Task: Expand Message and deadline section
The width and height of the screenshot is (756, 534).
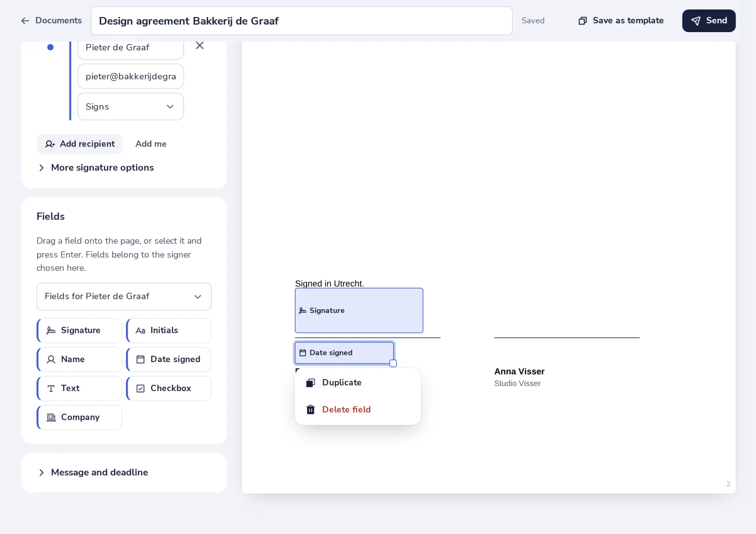Action: [x=93, y=473]
